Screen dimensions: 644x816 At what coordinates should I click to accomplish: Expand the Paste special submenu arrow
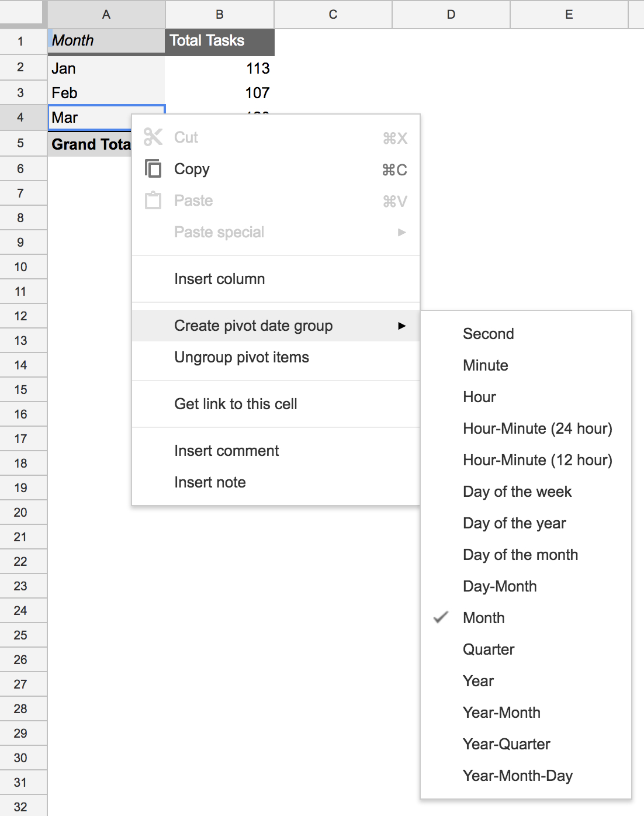[x=401, y=232]
